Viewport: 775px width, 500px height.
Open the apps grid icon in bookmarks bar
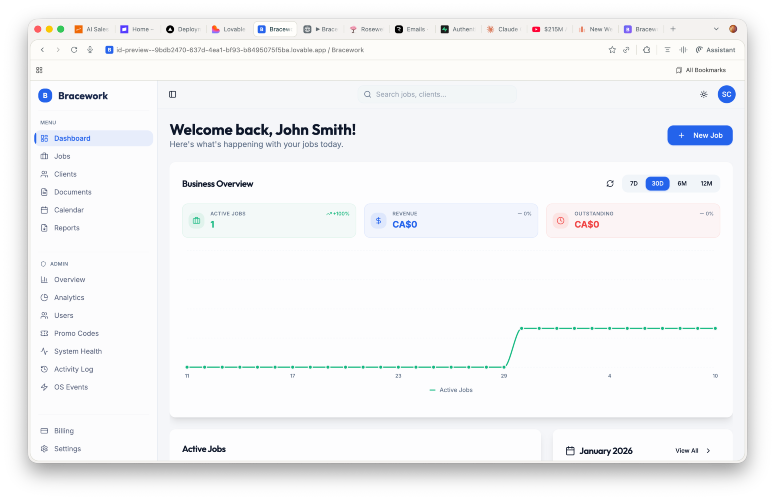click(40, 70)
